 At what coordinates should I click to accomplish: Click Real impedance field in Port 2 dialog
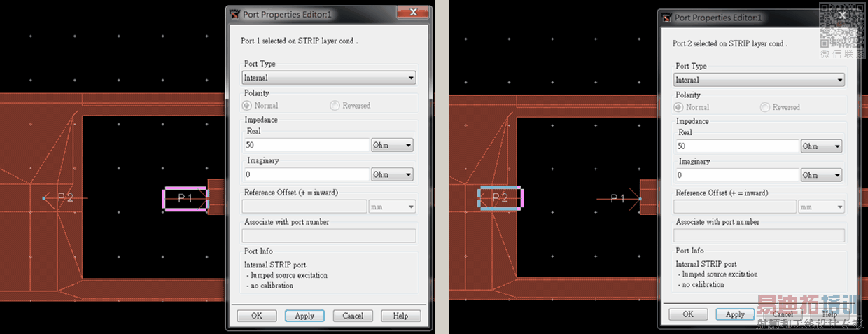pyautogui.click(x=737, y=146)
